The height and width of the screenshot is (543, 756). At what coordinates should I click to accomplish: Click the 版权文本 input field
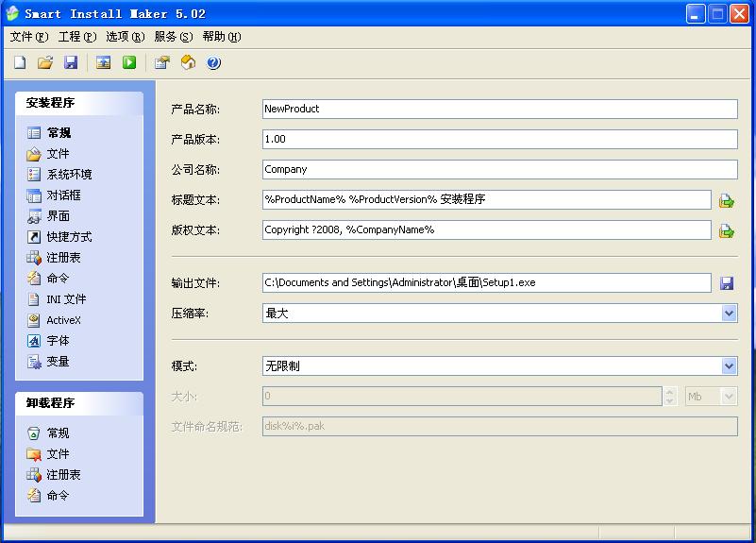(x=486, y=230)
